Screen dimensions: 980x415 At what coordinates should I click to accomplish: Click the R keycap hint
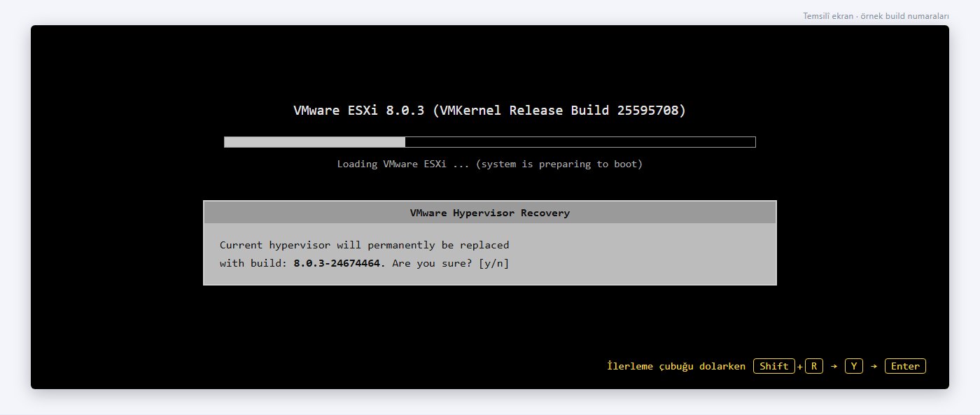click(x=814, y=366)
